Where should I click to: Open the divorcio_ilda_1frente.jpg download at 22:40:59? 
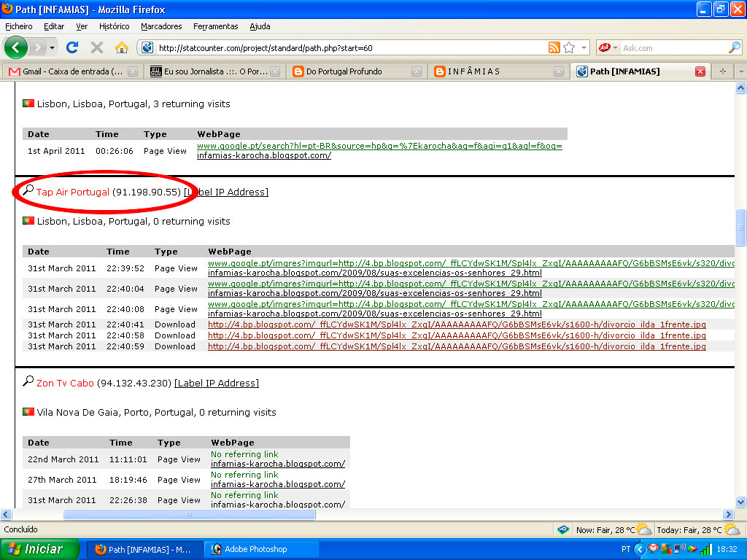457,346
